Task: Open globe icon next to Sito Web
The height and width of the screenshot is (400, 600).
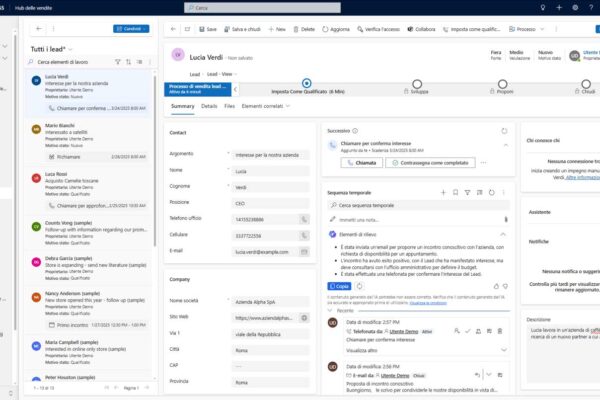Action: (304, 318)
